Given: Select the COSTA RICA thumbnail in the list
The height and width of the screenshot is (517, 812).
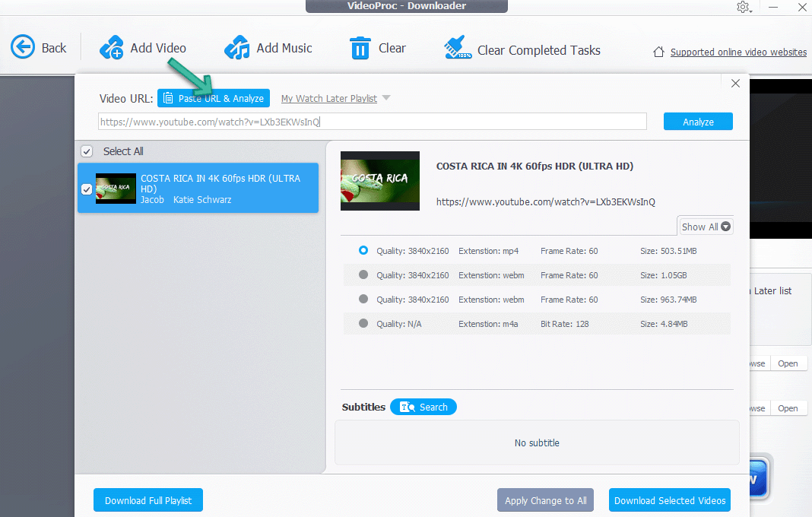Looking at the screenshot, I should [116, 189].
